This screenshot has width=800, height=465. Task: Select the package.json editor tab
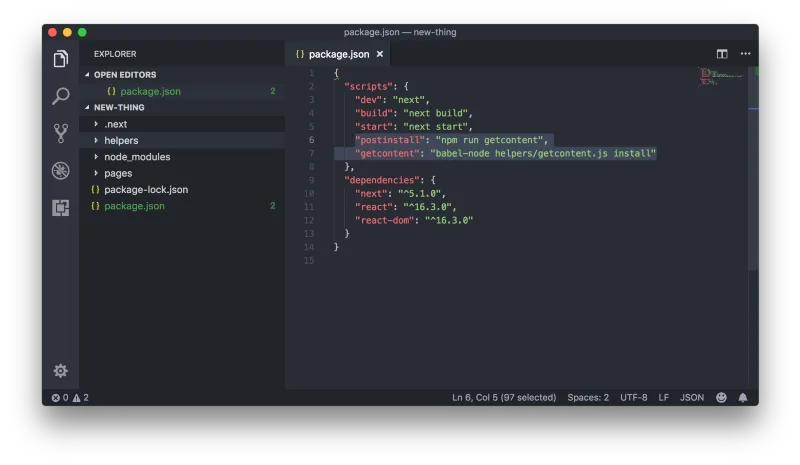[338, 54]
